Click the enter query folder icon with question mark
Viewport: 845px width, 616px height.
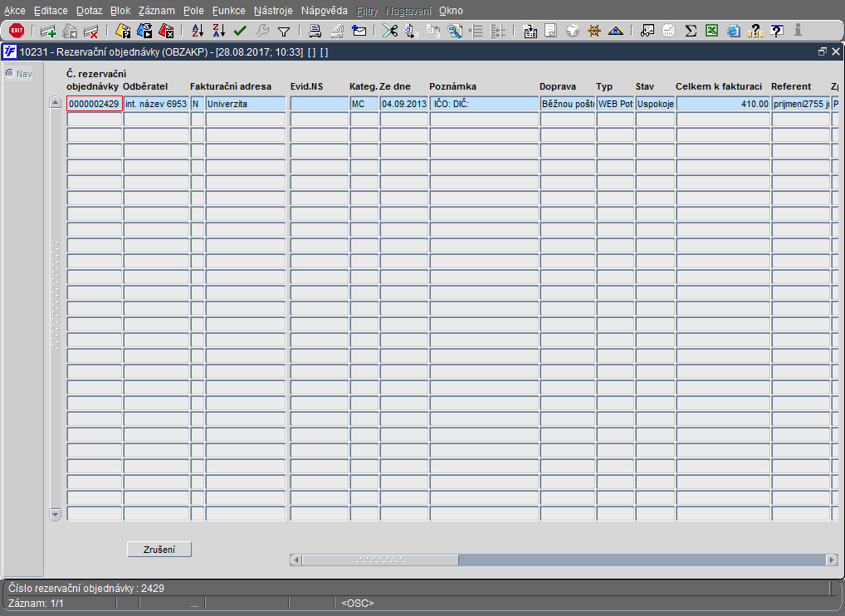pyautogui.click(x=123, y=32)
